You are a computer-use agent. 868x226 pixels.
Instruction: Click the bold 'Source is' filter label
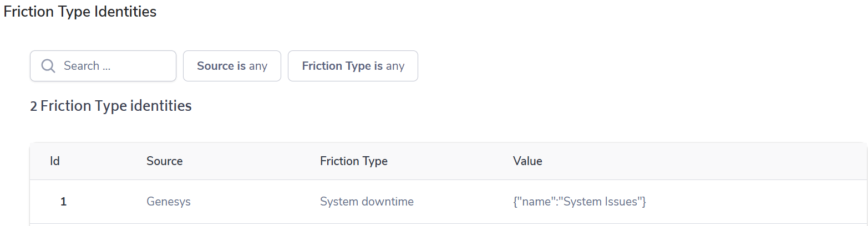(x=221, y=66)
